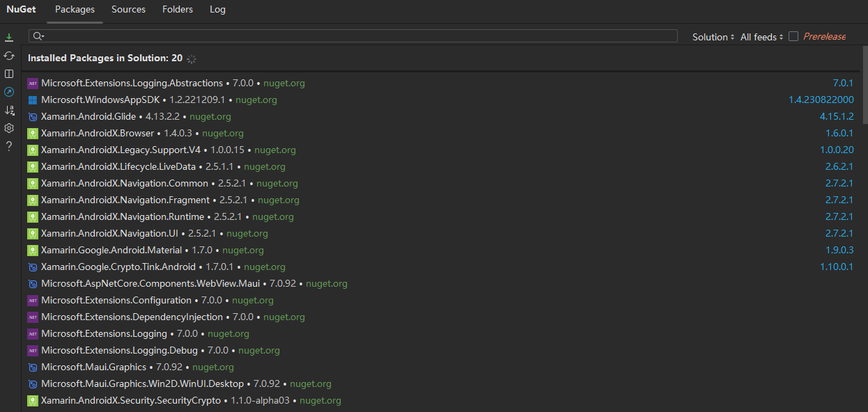Open NuGet settings gear icon
The height and width of the screenshot is (412, 868).
pos(9,128)
